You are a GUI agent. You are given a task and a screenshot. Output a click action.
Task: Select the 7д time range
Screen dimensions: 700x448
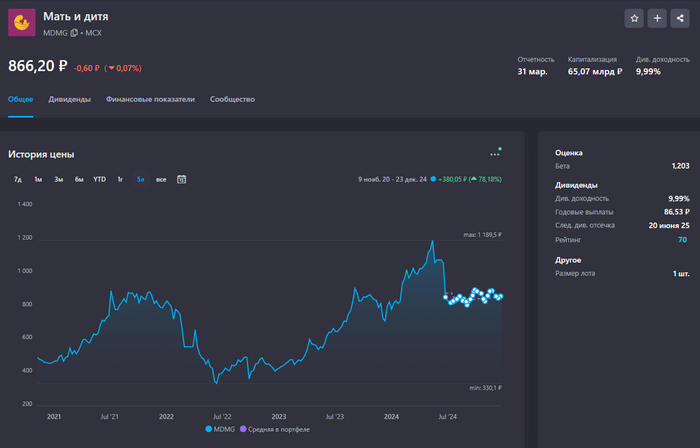[x=18, y=179]
